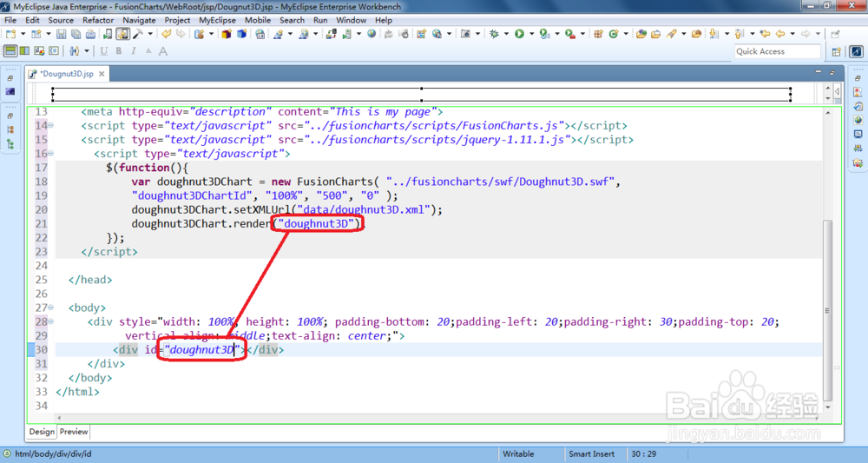Click the green Run play icon
Image resolution: width=868 pixels, height=463 pixels.
(519, 35)
